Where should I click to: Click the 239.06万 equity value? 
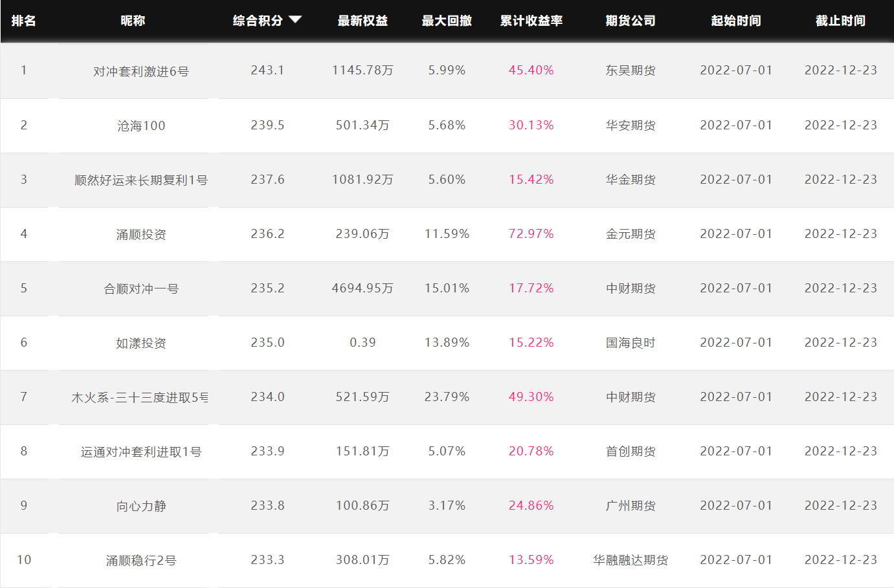363,234
